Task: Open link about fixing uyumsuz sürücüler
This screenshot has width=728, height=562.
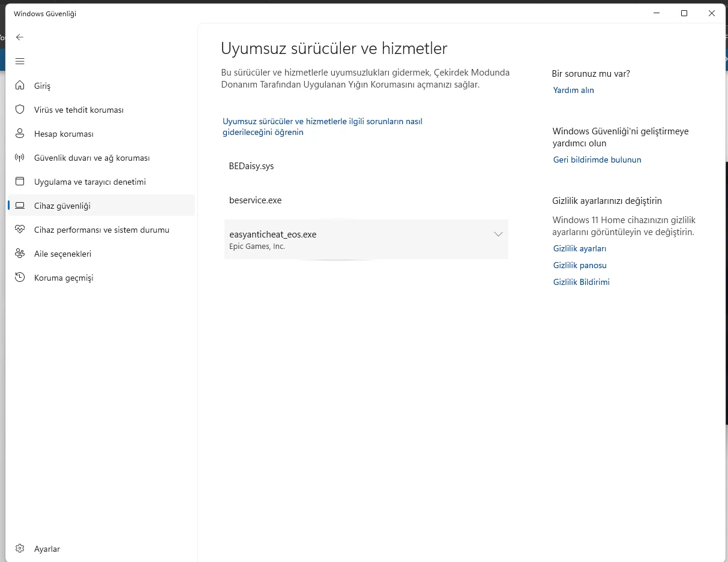Action: tap(323, 127)
